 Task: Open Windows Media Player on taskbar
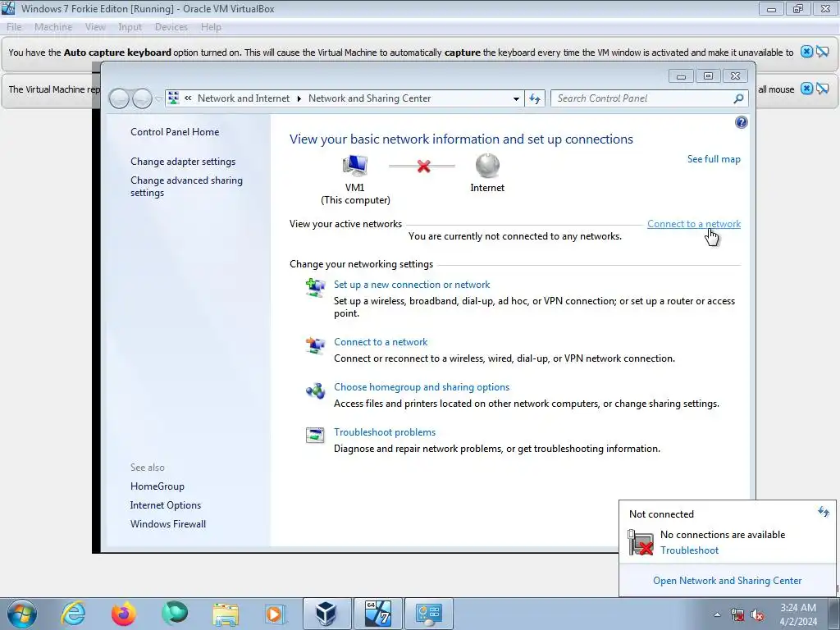coord(276,614)
